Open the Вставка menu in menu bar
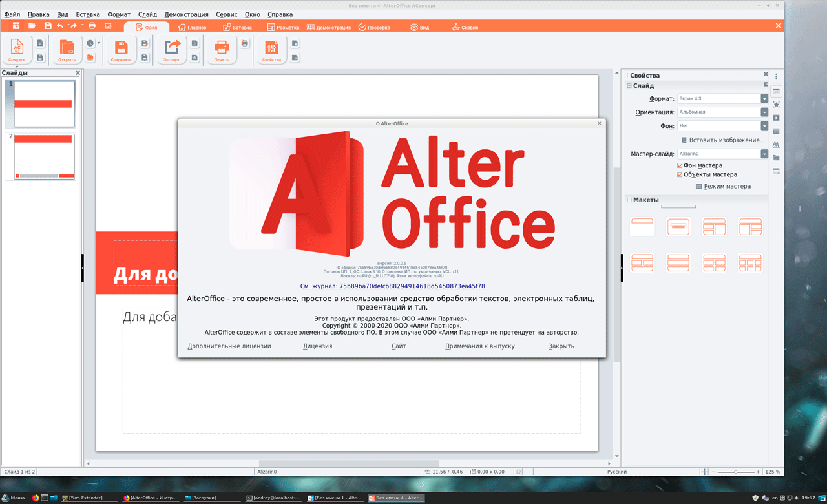Viewport: 827px width, 504px height. (x=88, y=14)
